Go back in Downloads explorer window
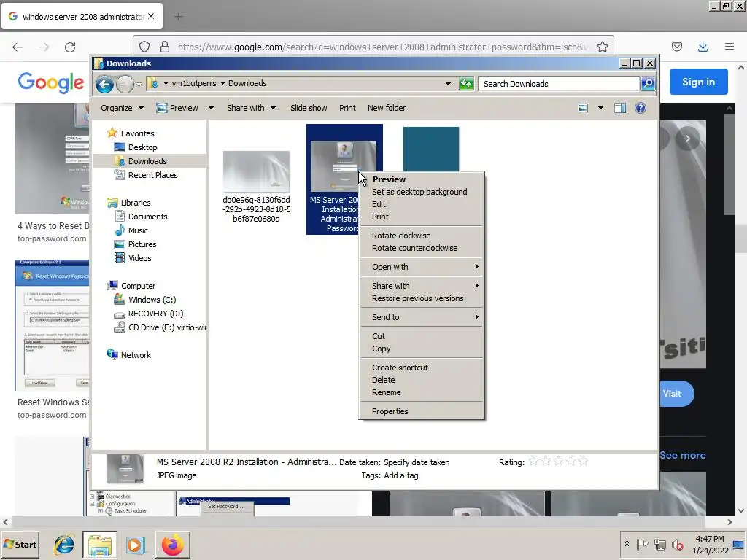Viewport: 747px width, 560px height. [x=104, y=85]
